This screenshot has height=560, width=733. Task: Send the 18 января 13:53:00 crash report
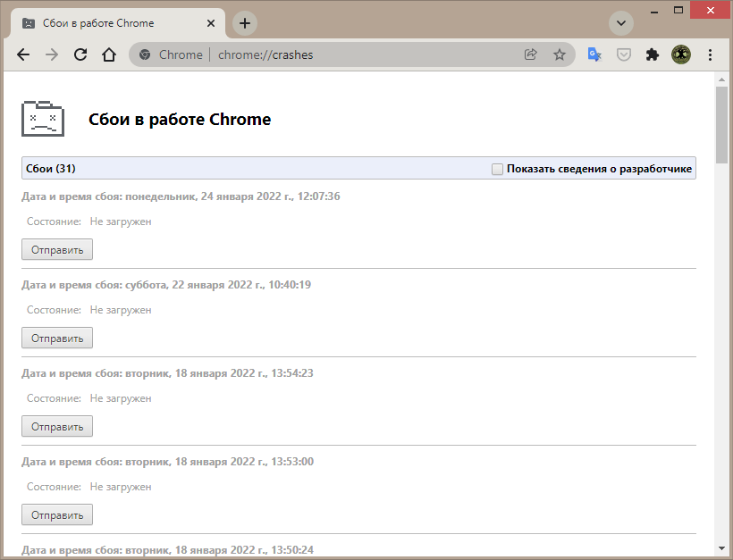[57, 514]
